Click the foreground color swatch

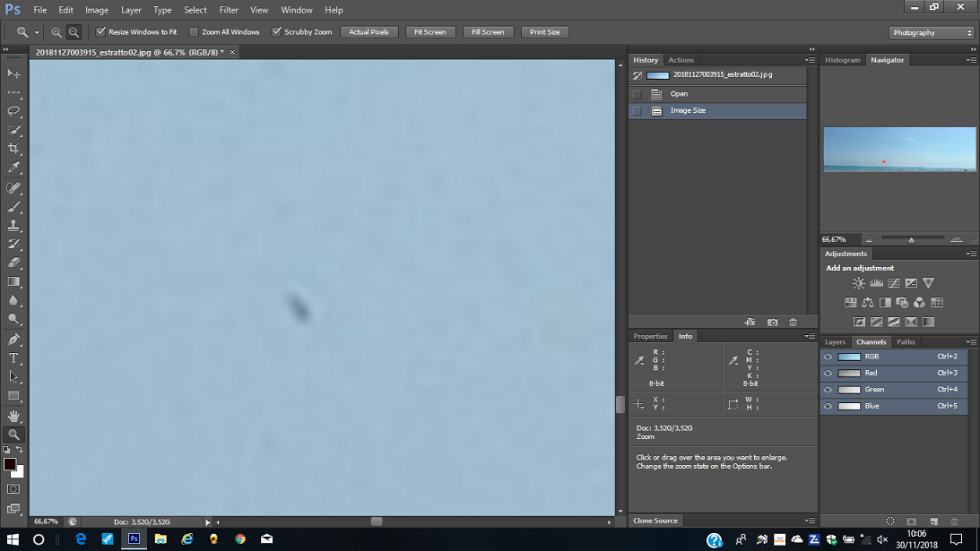[x=9, y=464]
